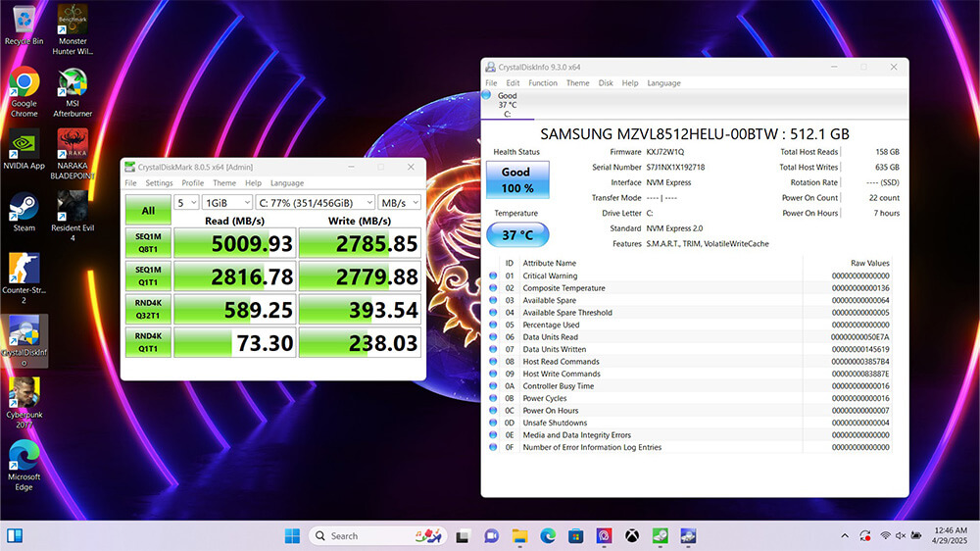Screen dimensions: 980x551
Task: Select Unsafe Shutdowns attribute row
Action: [690, 423]
